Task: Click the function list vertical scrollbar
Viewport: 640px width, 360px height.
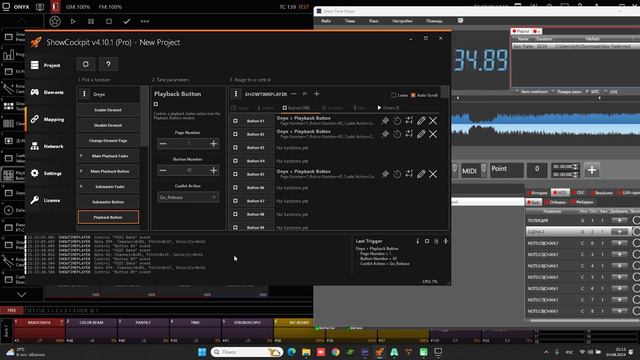Action: (144, 116)
